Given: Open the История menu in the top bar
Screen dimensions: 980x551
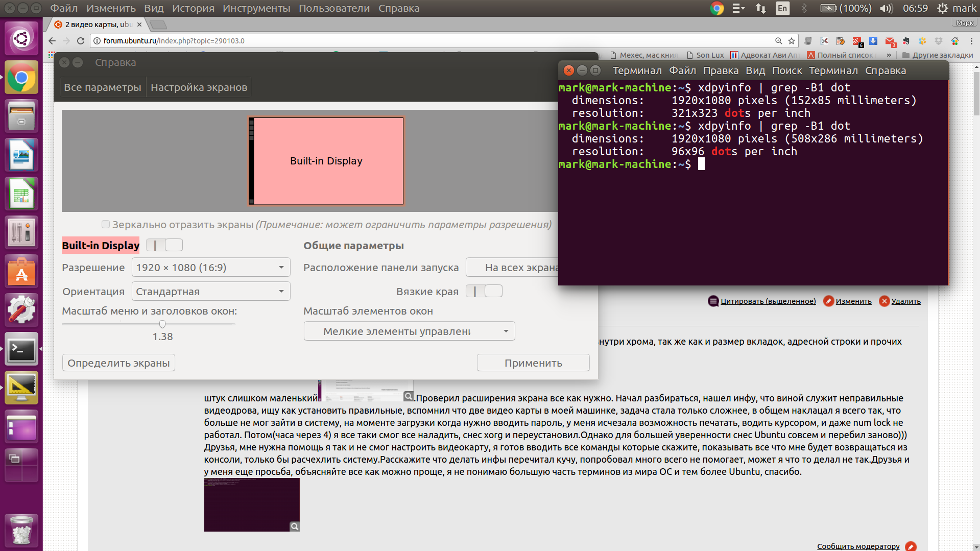Looking at the screenshot, I should click(193, 8).
